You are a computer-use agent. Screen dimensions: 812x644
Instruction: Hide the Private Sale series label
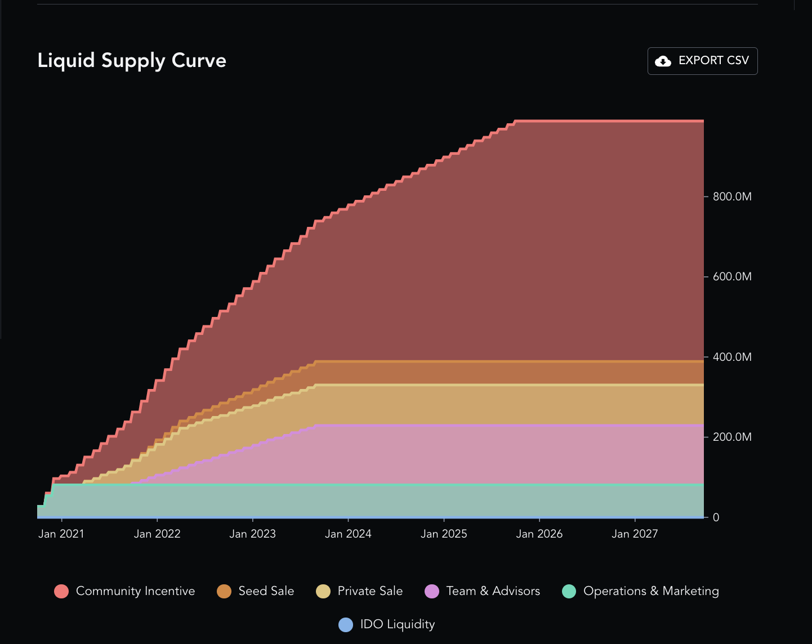[x=370, y=591]
